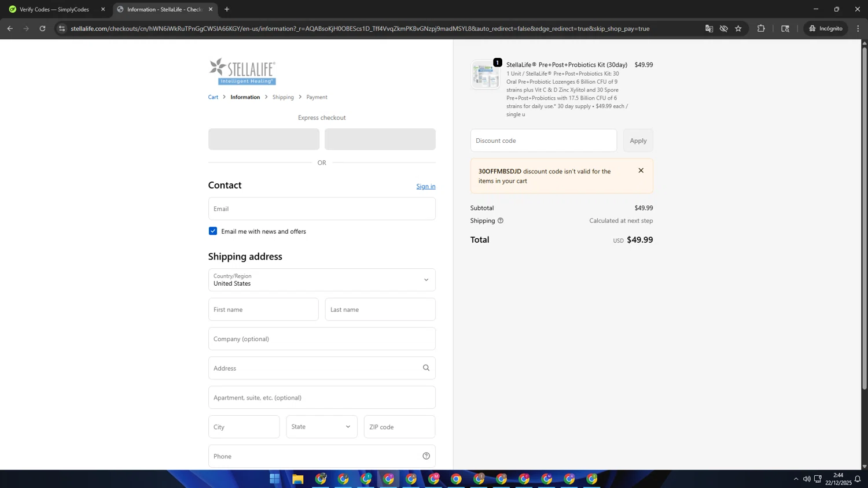Click the StellaLife product thumbnail
The width and height of the screenshot is (868, 488).
pyautogui.click(x=485, y=75)
